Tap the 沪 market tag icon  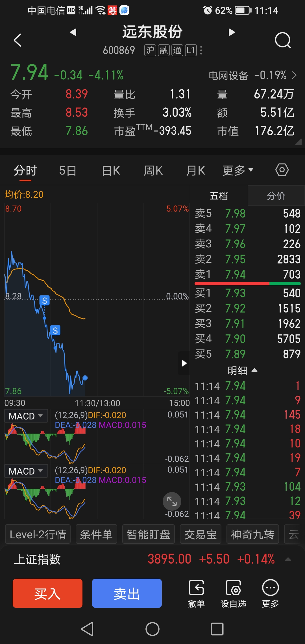click(x=150, y=51)
